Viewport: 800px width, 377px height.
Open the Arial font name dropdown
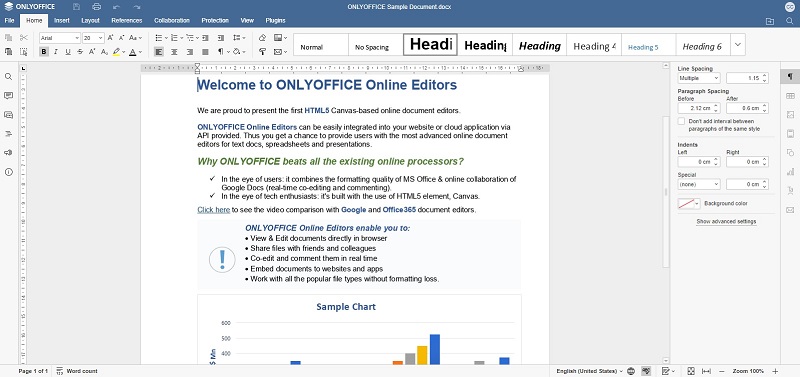(77, 38)
